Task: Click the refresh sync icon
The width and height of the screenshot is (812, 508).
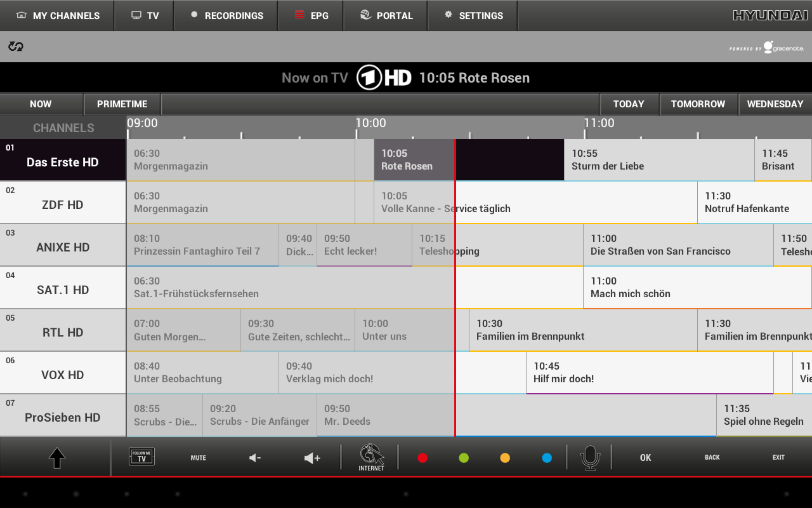Action: pyautogui.click(x=16, y=46)
